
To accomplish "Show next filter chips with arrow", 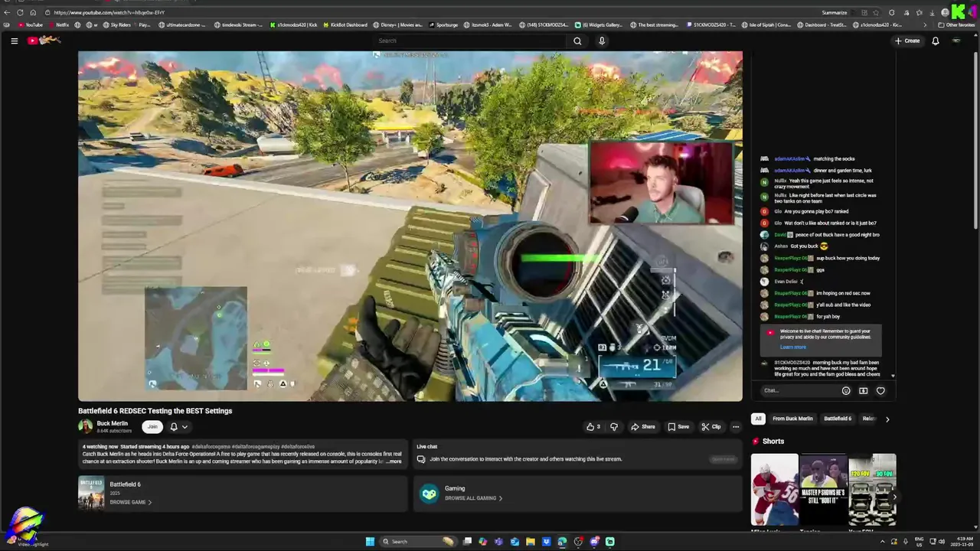I will [x=887, y=419].
